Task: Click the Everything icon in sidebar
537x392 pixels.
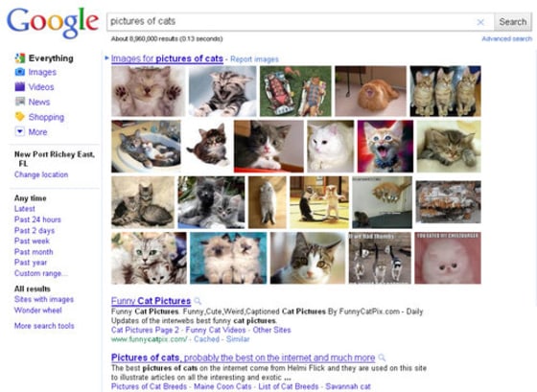Action: (20, 58)
